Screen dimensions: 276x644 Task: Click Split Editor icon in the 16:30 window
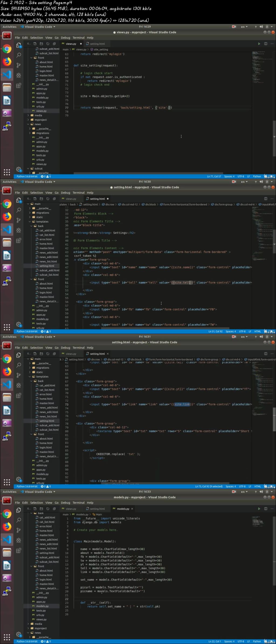coord(266,199)
